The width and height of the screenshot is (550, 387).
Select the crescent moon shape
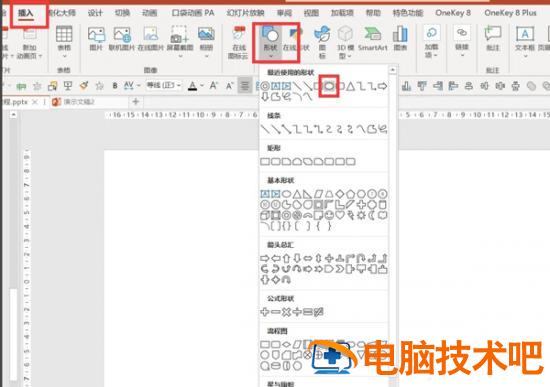tap(372, 215)
